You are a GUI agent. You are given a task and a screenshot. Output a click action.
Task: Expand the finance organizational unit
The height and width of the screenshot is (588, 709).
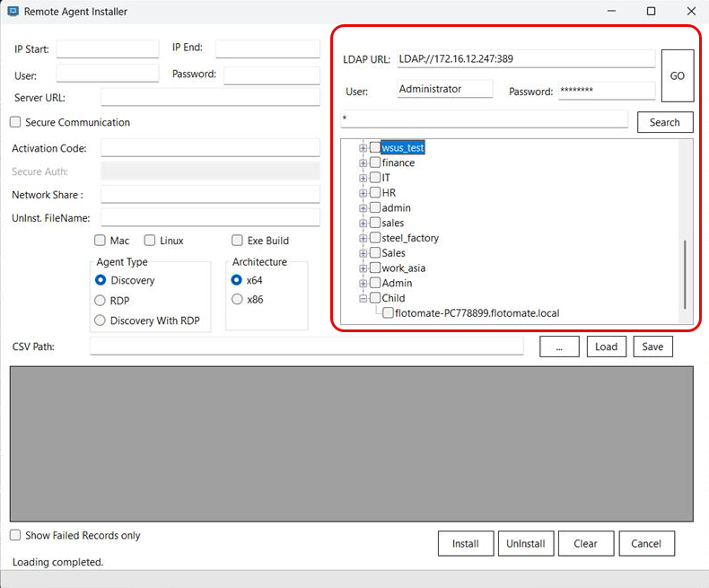(x=363, y=162)
